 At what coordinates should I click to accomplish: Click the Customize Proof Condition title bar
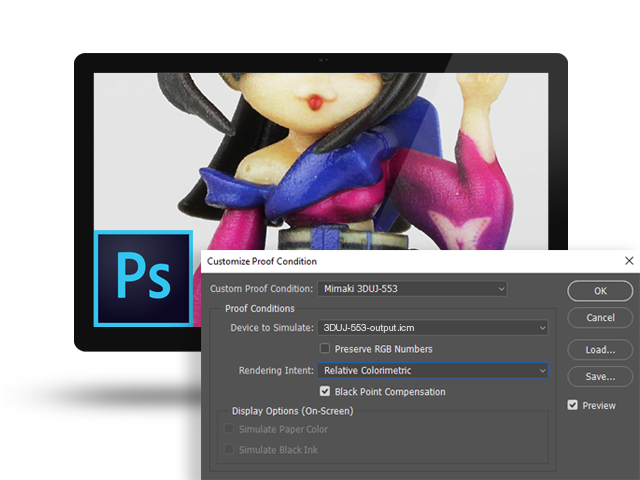tap(400, 261)
